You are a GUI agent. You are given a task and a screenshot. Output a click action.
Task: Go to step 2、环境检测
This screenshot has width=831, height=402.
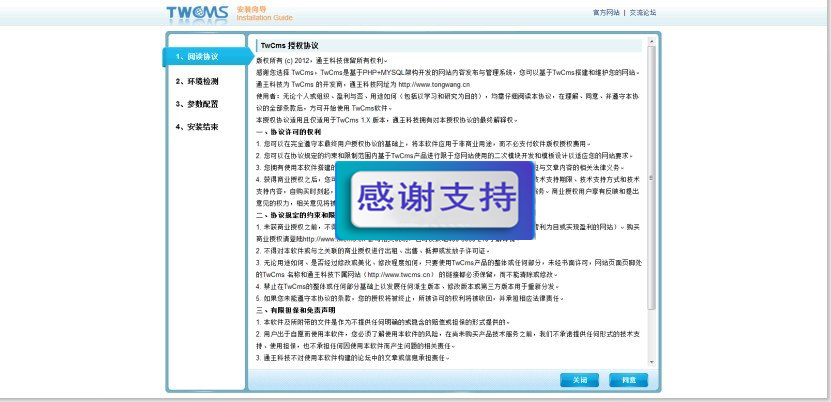[x=197, y=82]
